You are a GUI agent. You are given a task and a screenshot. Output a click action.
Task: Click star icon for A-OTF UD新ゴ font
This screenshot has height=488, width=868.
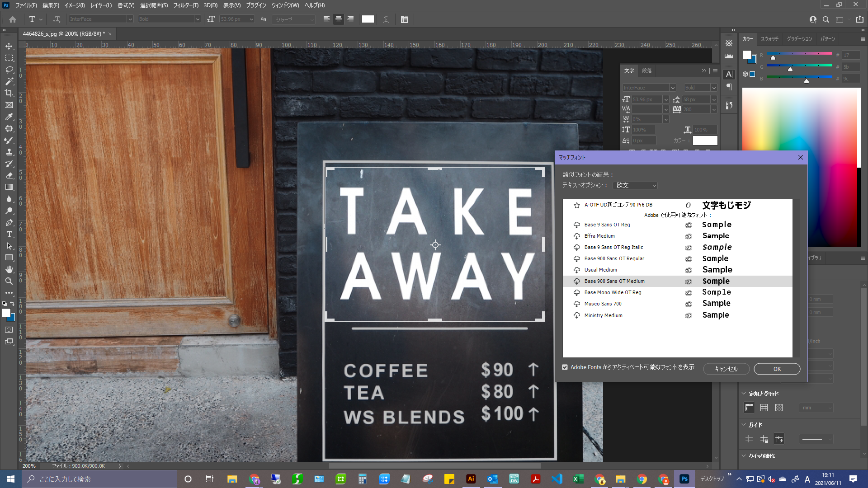(x=577, y=205)
